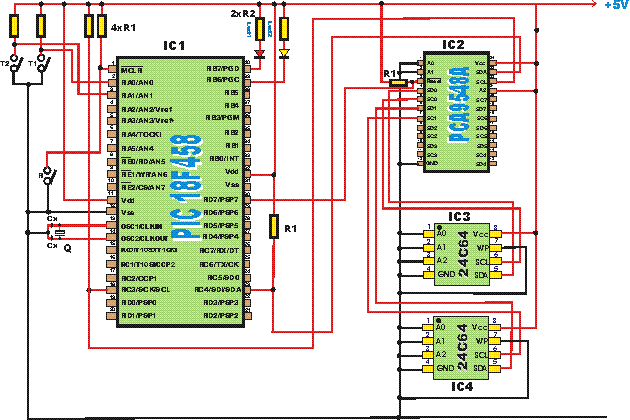630x420 pixels.
Task: Select the red LED diode symbol
Action: pyautogui.click(x=260, y=53)
